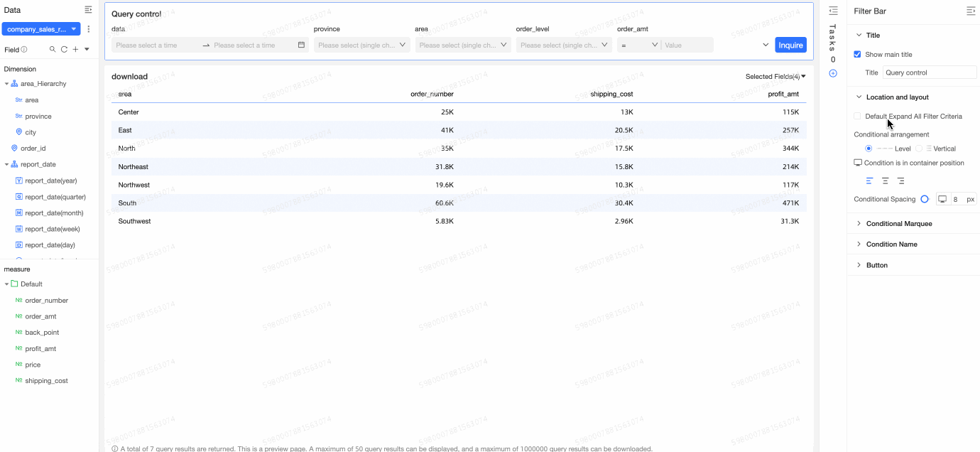The height and width of the screenshot is (452, 980).
Task: Click the report_date(year) calendar icon
Action: point(19,181)
